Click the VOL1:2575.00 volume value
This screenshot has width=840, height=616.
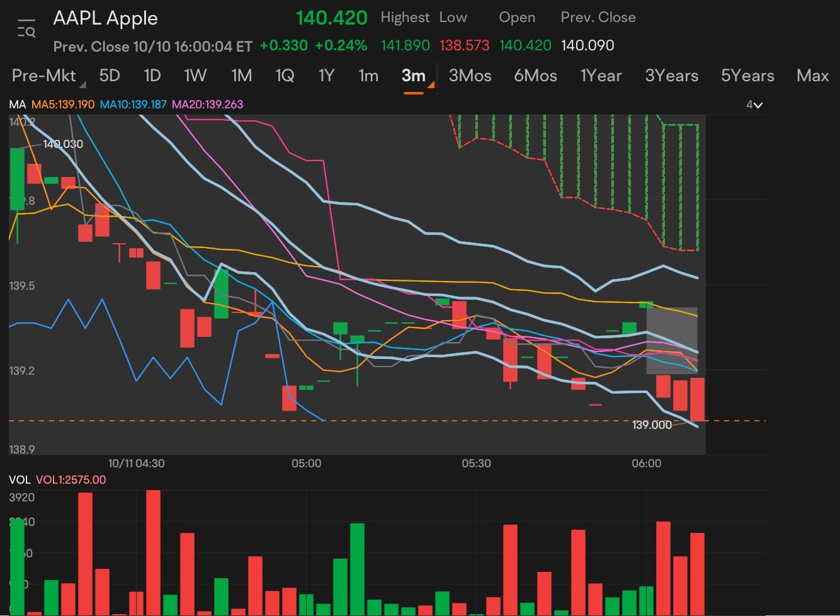point(71,480)
